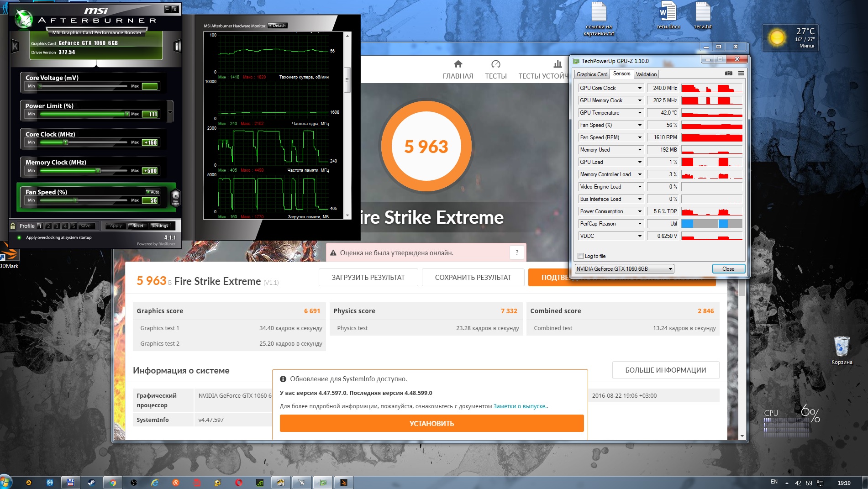This screenshot has height=489, width=868.
Task: Take a GPU-Z screenshot with camera icon
Action: (x=729, y=74)
